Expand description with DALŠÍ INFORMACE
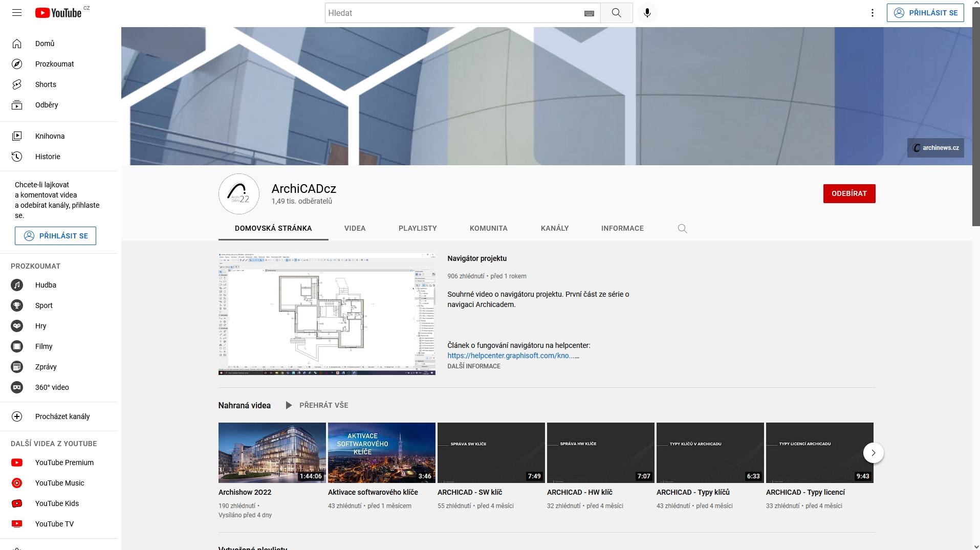The image size is (980, 550). 473,366
